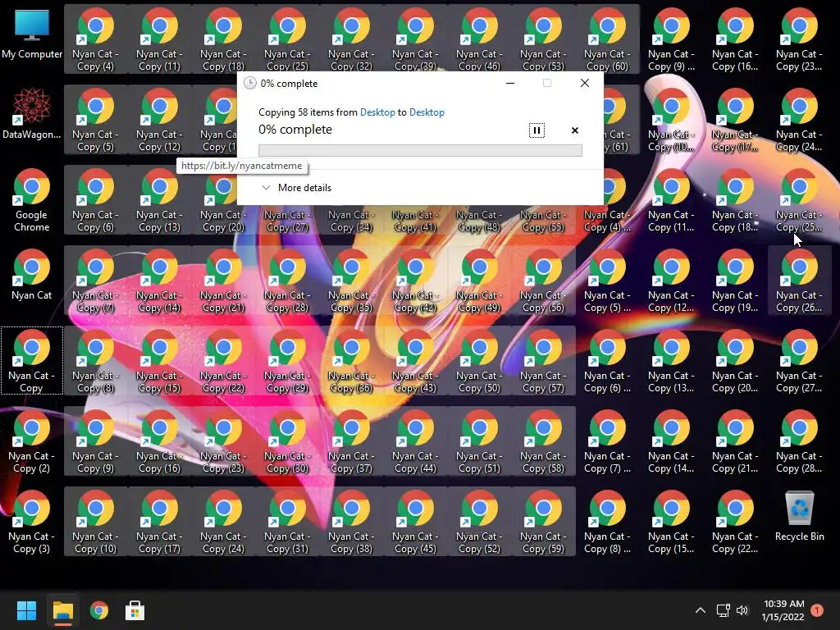Select the Nyan Cat - Copy (2) shortcut
The image size is (840, 630).
32,441
